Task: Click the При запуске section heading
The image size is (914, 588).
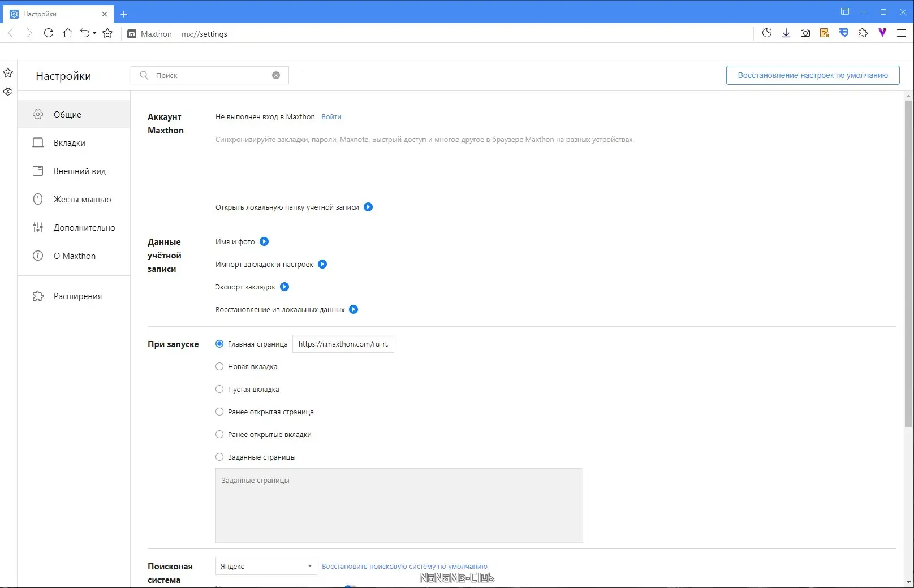Action: point(173,344)
